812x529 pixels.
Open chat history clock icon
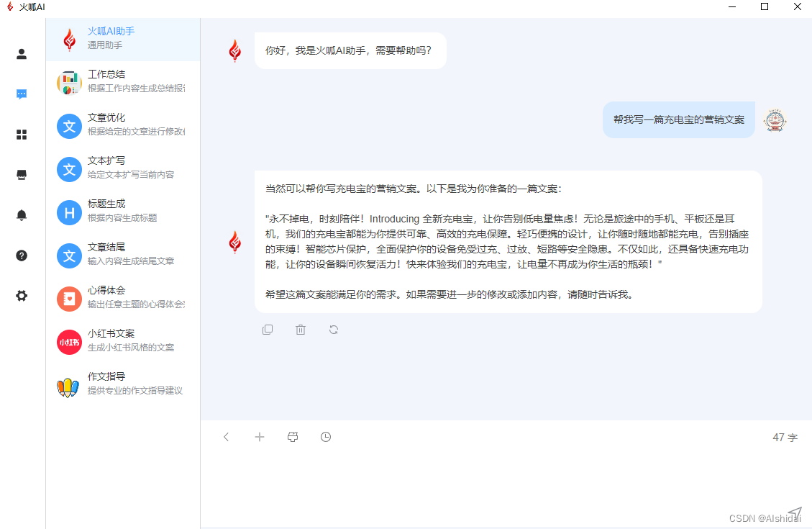pyautogui.click(x=326, y=437)
